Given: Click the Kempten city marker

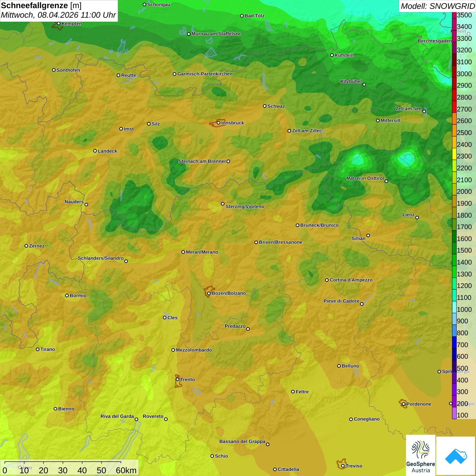Looking at the screenshot, I should (58, 23).
